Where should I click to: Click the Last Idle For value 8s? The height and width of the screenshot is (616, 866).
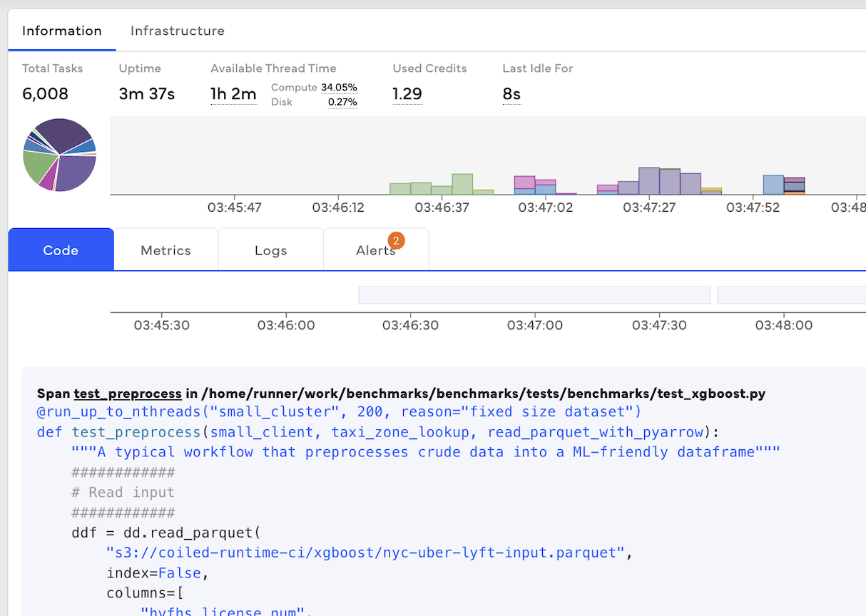pos(511,94)
